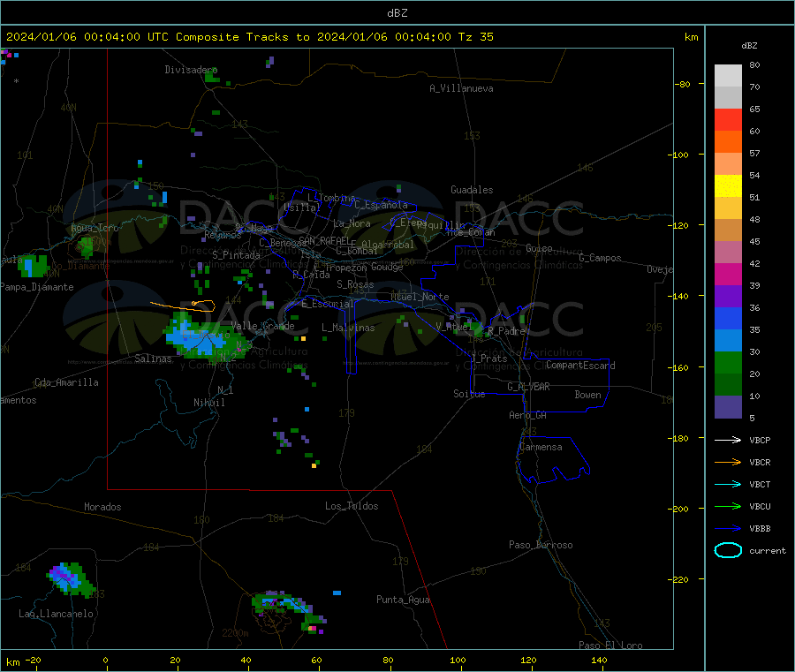Click the -80 km y-axis tick label

[x=683, y=84]
